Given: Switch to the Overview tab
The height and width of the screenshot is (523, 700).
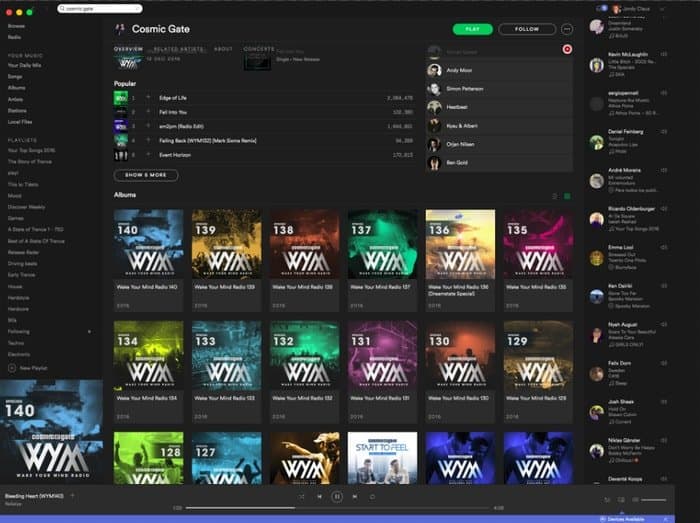Looking at the screenshot, I should (x=128, y=49).
